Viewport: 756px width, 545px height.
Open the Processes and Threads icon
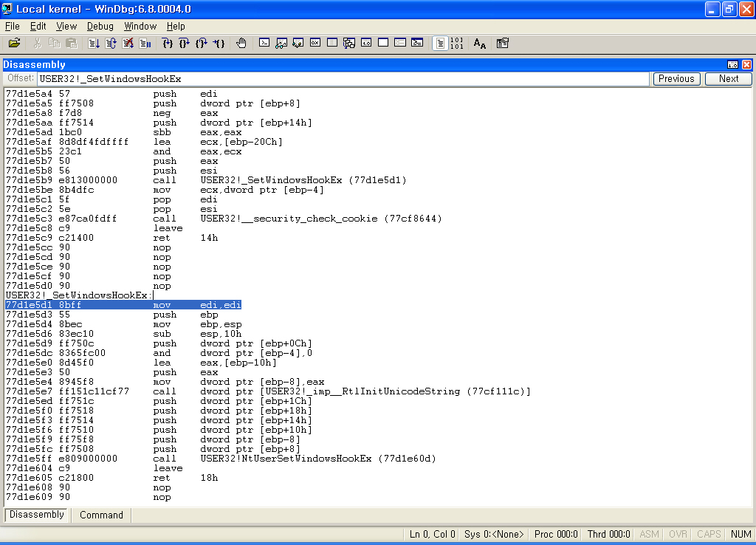pyautogui.click(x=400, y=44)
